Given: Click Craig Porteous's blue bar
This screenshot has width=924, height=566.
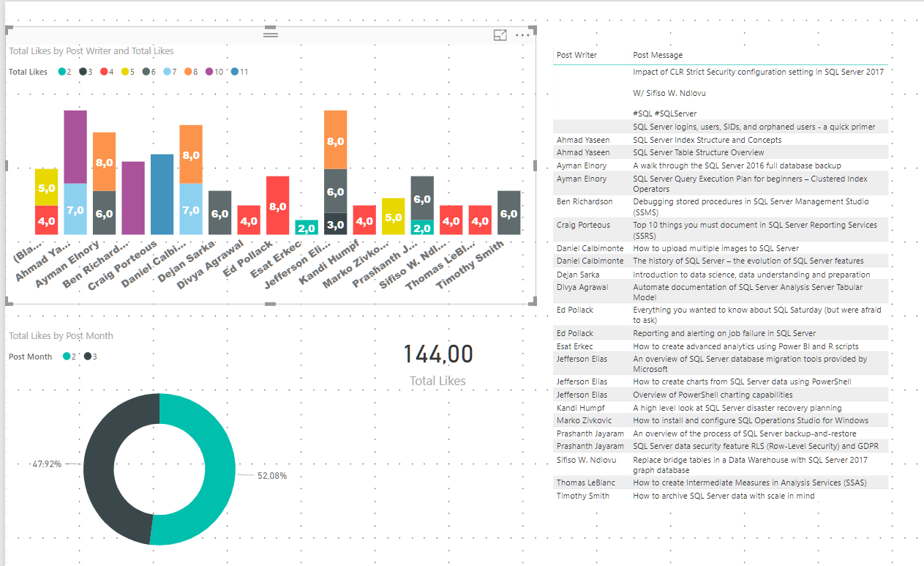Looking at the screenshot, I should [162, 195].
